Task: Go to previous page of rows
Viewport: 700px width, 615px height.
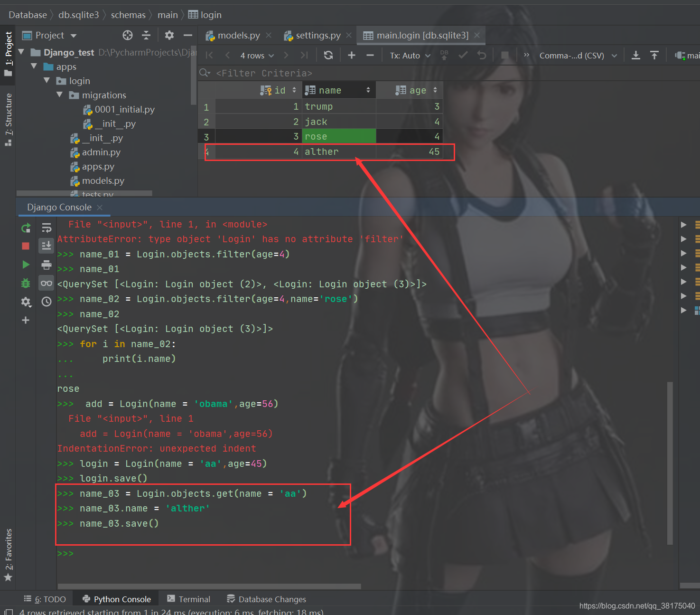Action: point(228,56)
